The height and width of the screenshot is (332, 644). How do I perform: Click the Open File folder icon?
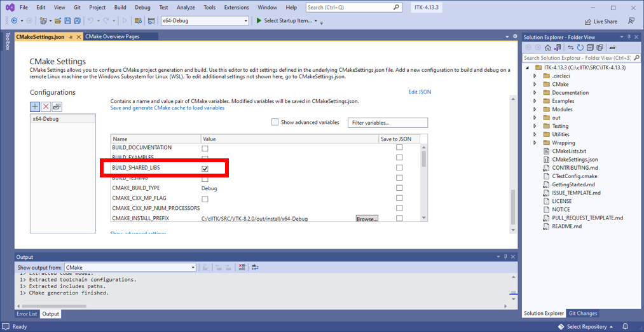[x=58, y=20]
